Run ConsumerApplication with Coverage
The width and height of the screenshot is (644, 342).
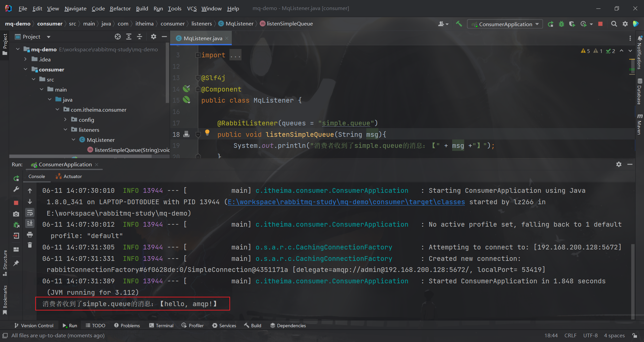click(572, 24)
